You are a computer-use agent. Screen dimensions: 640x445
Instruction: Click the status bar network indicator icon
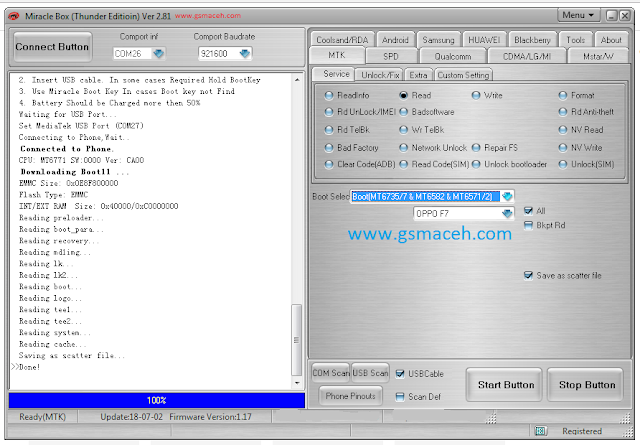coord(540,431)
